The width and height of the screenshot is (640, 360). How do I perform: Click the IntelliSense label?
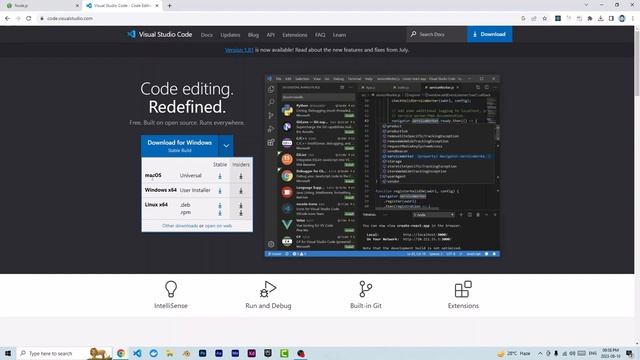click(171, 306)
